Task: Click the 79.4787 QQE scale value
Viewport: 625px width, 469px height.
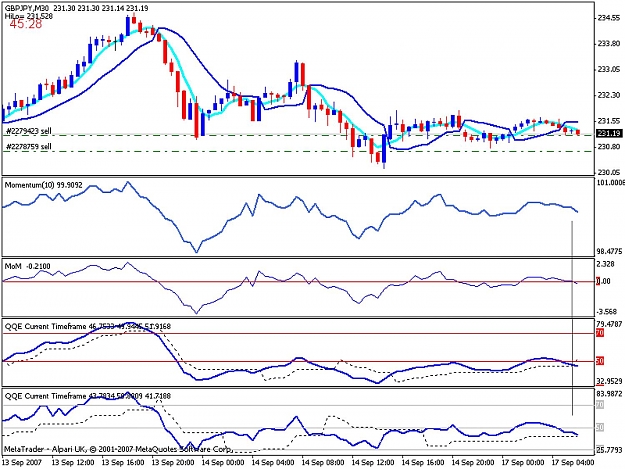Action: pos(609,323)
